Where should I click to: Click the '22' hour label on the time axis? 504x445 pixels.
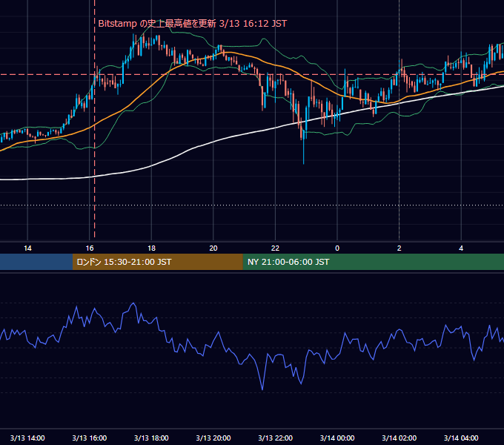click(275, 248)
